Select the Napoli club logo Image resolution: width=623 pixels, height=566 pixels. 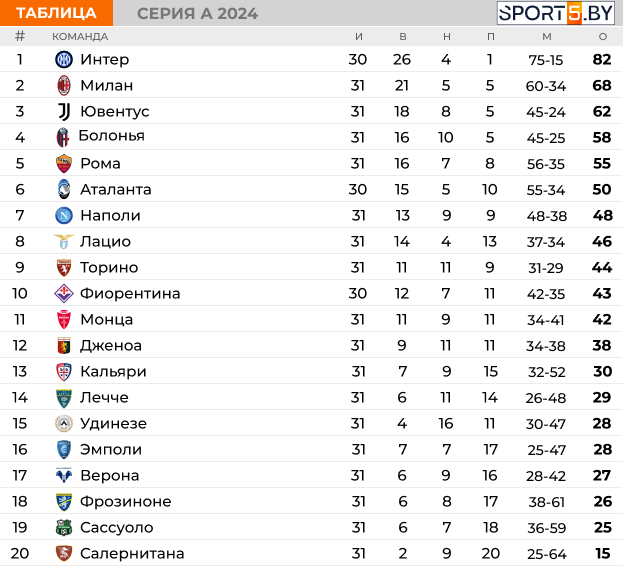point(64,216)
